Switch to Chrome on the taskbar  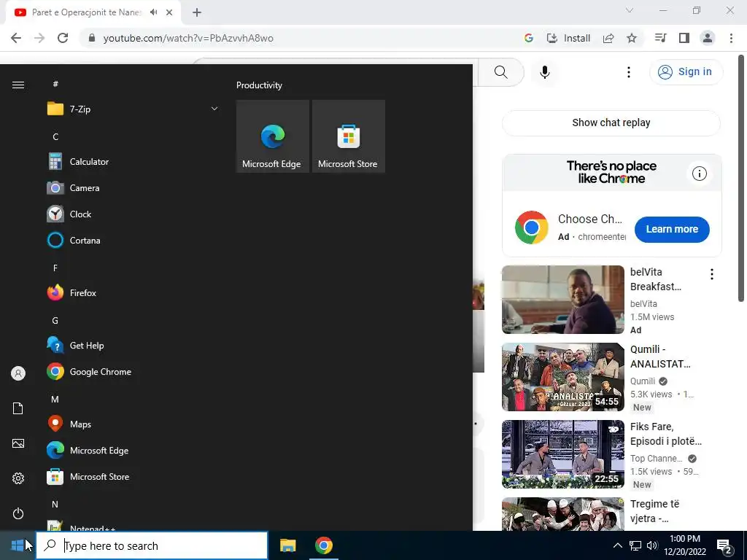(323, 545)
